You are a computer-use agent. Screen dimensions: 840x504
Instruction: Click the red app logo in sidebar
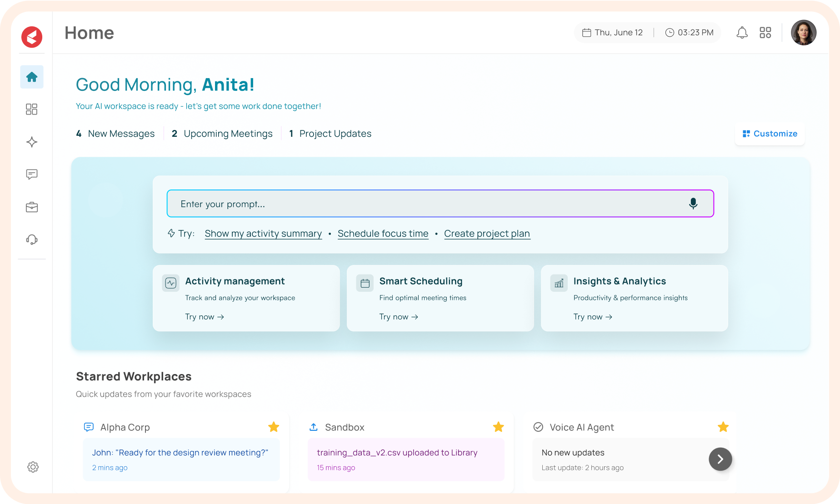tap(32, 37)
